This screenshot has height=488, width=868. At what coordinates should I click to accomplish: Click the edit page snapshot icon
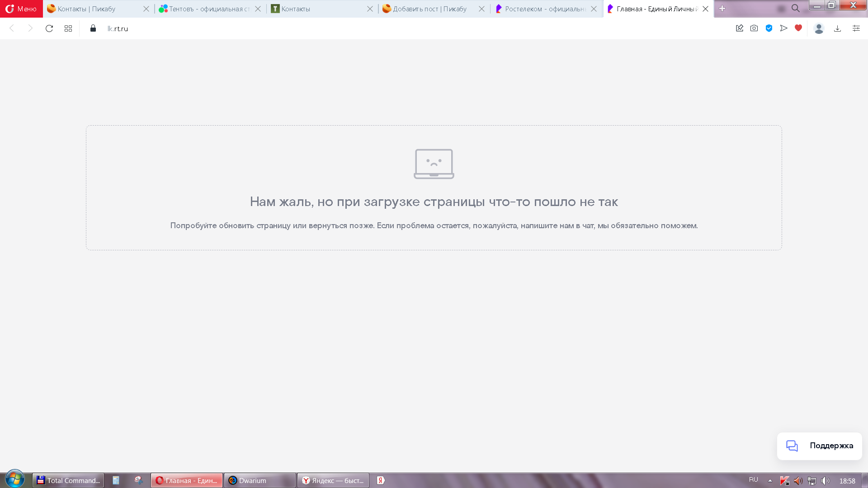(x=740, y=28)
